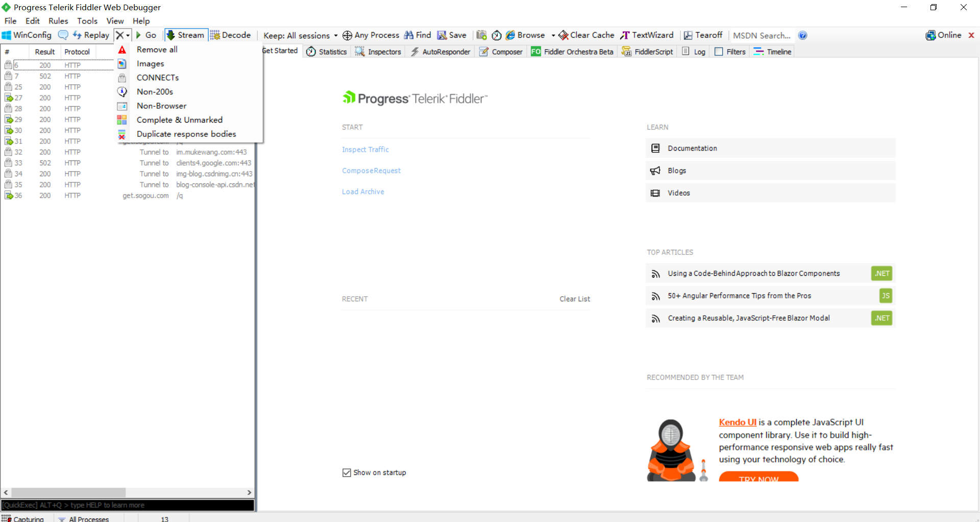Screen dimensions: 980x522
Task: Switch to the Log tab
Action: pos(694,52)
